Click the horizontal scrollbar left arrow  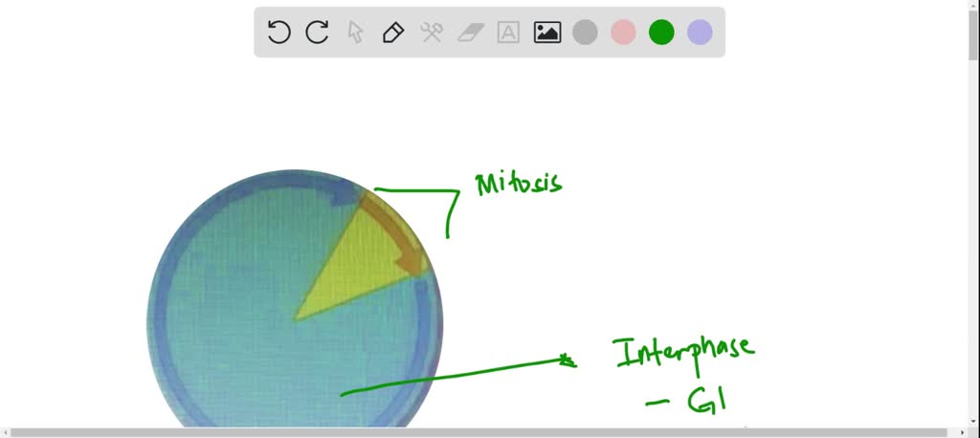(x=5, y=432)
